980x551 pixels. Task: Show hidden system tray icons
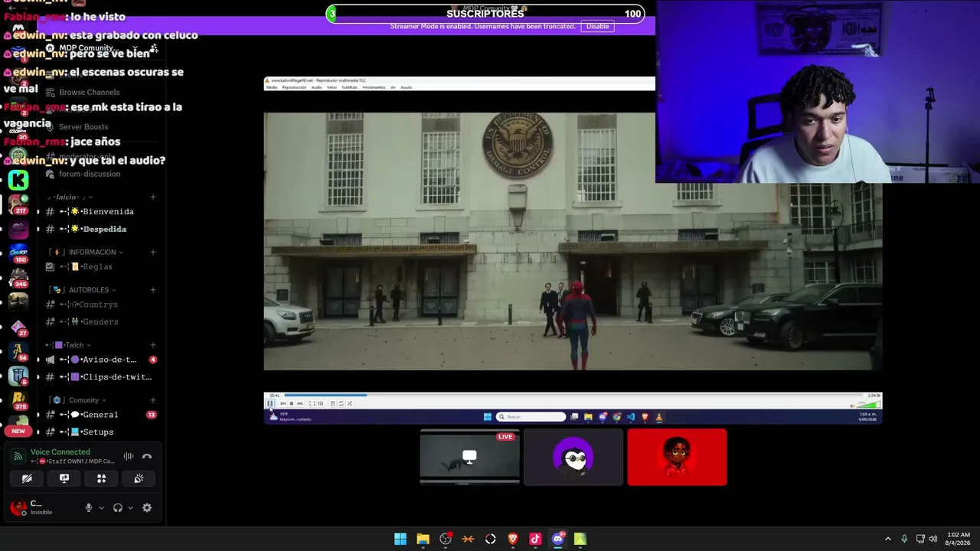click(888, 539)
